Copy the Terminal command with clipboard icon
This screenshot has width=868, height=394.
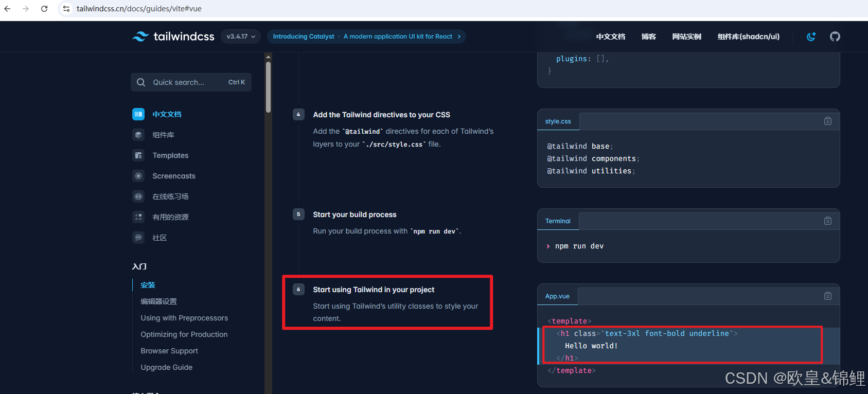pos(828,221)
